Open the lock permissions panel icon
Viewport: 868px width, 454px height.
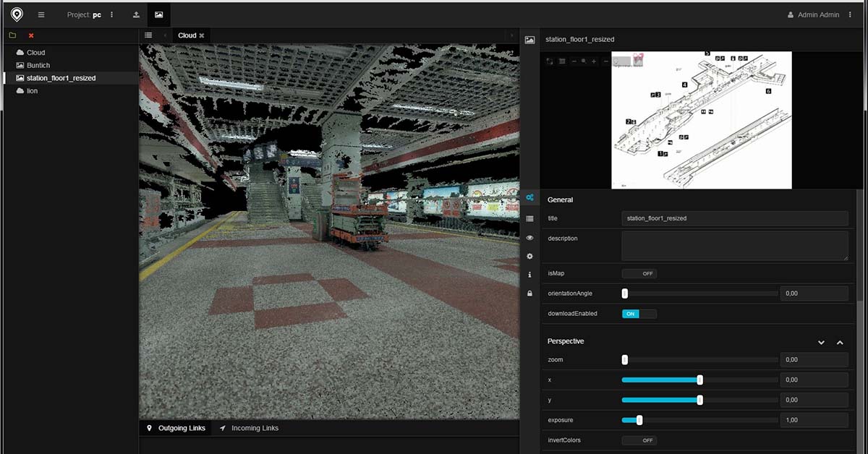coord(529,294)
